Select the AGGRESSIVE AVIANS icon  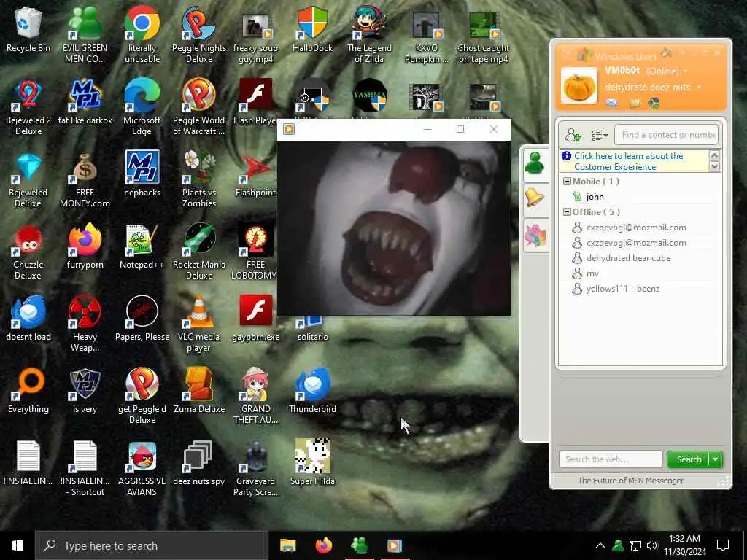click(142, 470)
